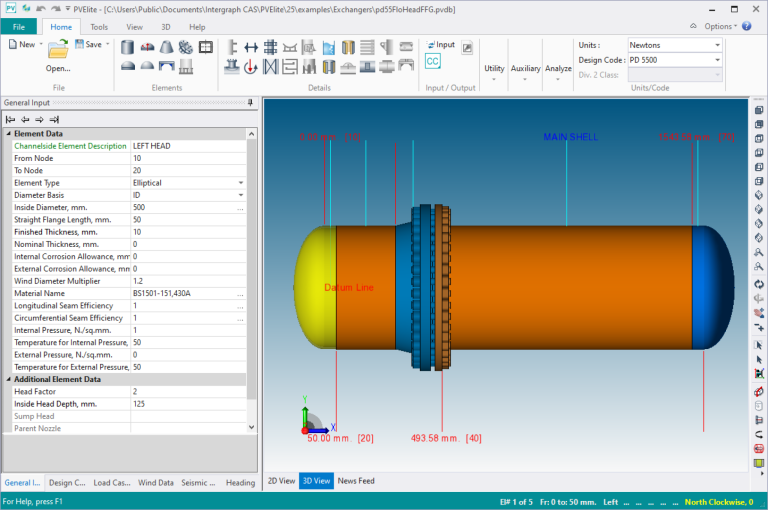This screenshot has height=510, width=768.
Task: Add a Liquid detail icon
Action: [329, 47]
